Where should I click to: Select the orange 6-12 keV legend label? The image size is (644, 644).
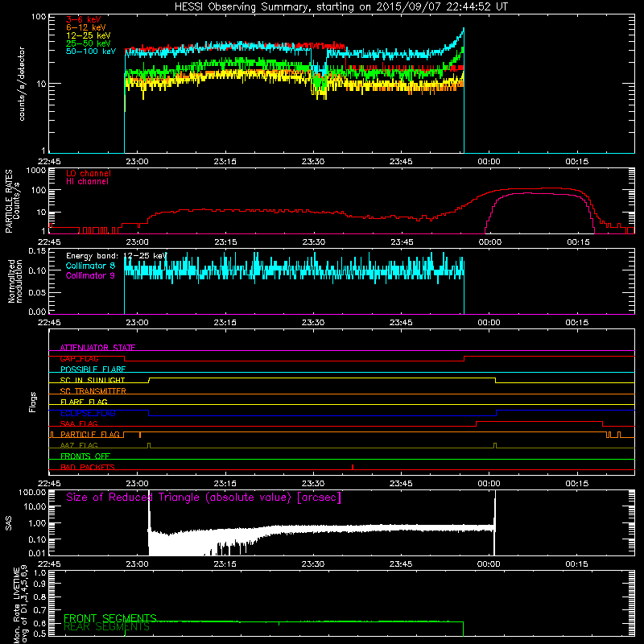[x=86, y=27]
